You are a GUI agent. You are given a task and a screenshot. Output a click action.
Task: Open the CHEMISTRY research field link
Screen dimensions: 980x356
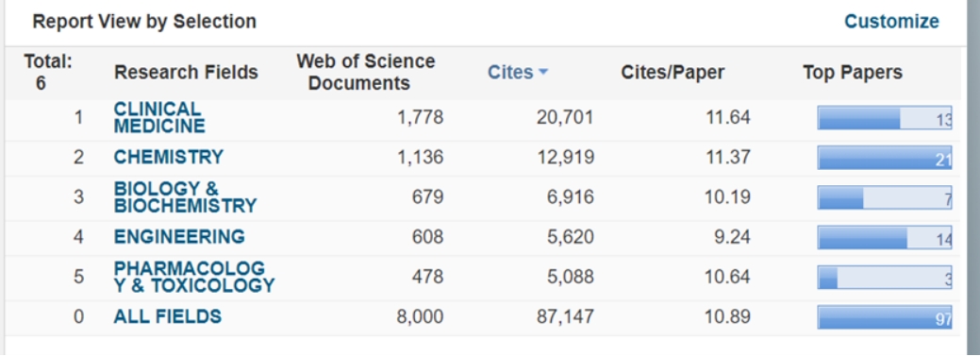pos(169,157)
